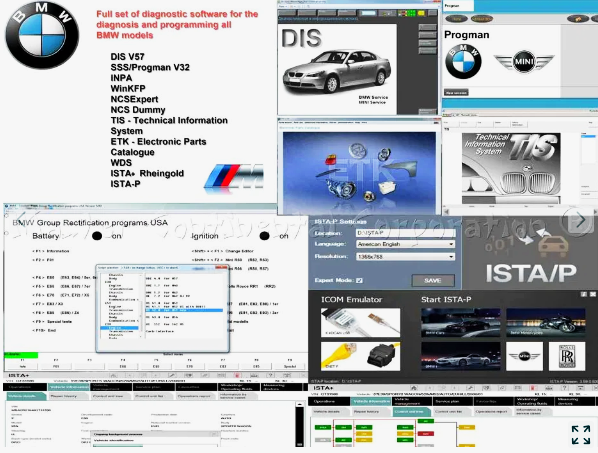Screen dimensions: 598x453
Task: Click the orange icon at Progman's top right
Action: (x=578, y=18)
